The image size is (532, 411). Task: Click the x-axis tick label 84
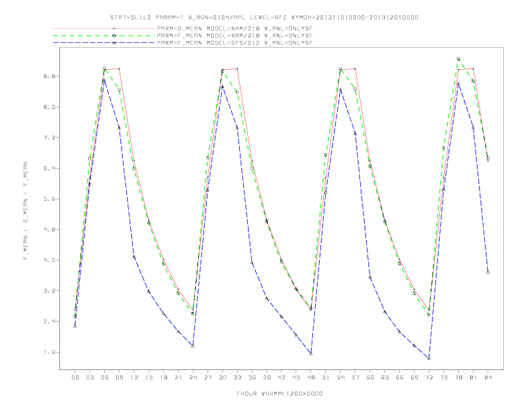coord(488,377)
